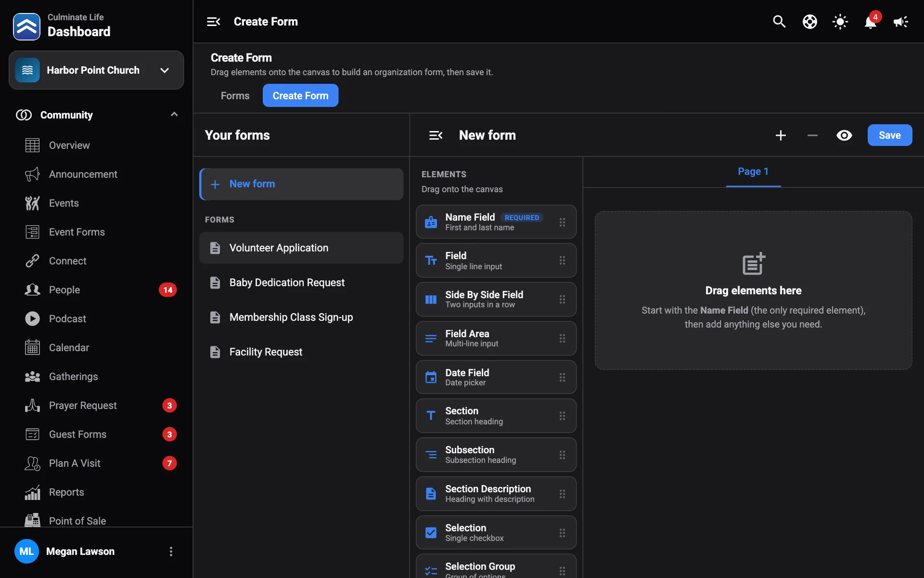The height and width of the screenshot is (578, 924).
Task: Select the Name Field element card
Action: 496,222
